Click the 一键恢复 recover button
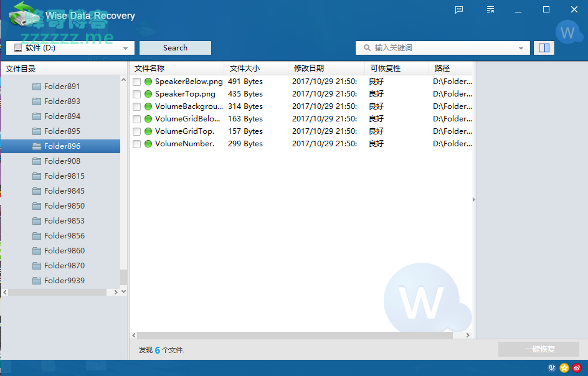This screenshot has height=376, width=588. click(x=539, y=349)
